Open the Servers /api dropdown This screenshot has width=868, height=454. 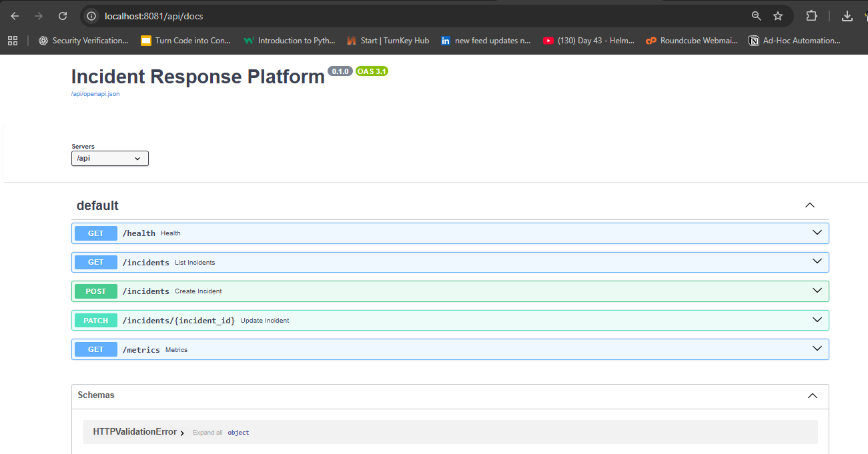tap(110, 159)
